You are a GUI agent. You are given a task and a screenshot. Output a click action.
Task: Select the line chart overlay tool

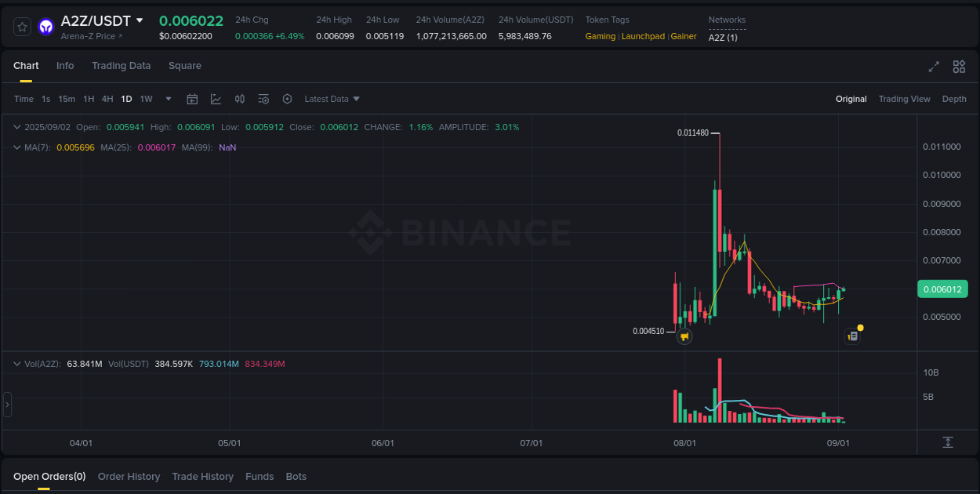(x=216, y=99)
